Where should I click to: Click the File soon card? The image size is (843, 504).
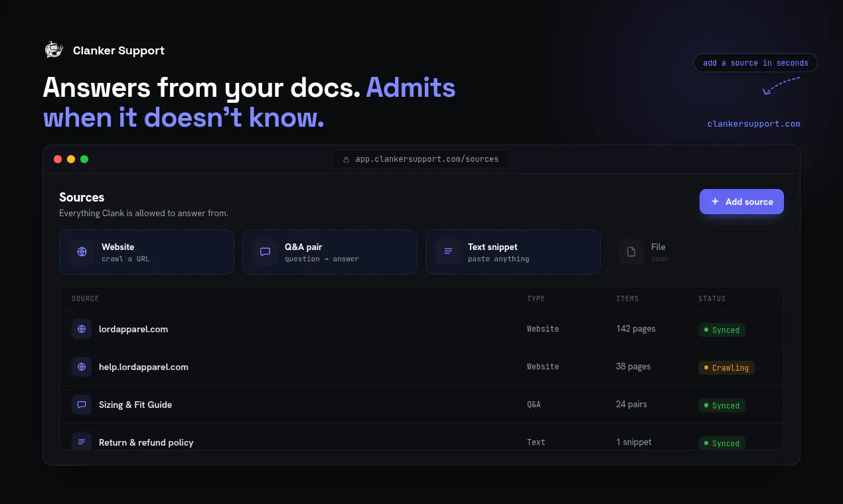tap(696, 252)
